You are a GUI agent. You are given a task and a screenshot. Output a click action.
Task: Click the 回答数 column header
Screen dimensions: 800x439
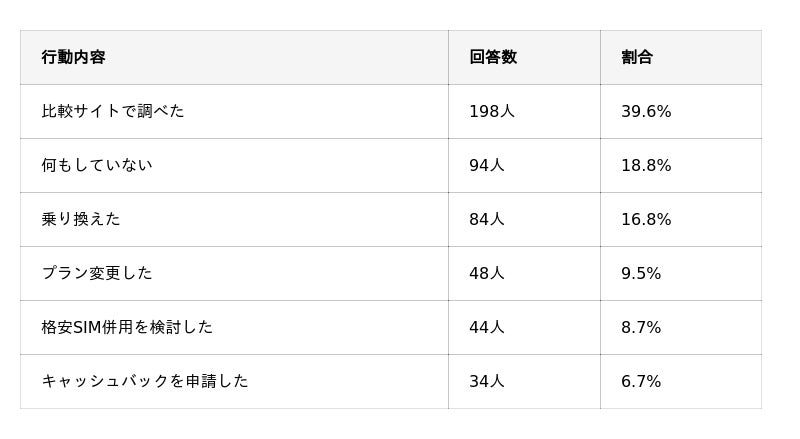point(493,57)
